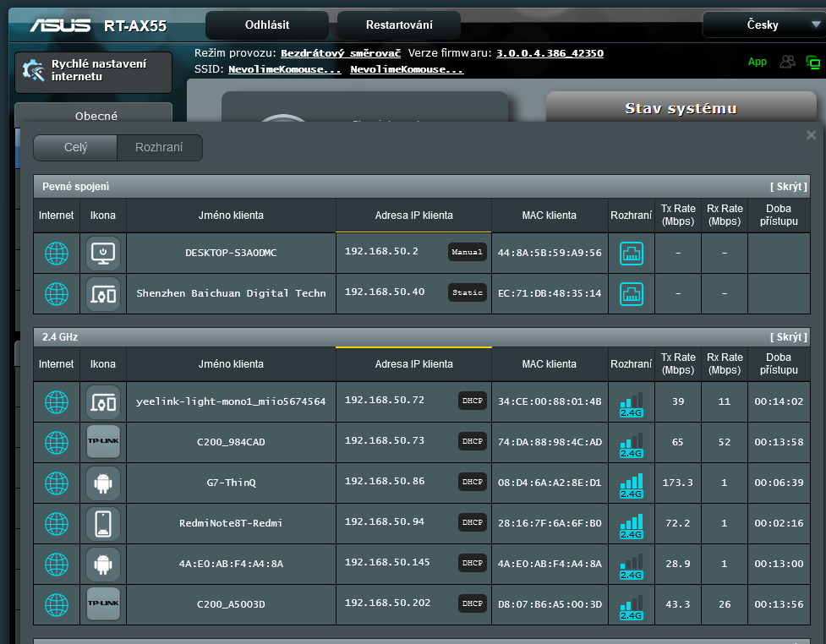Viewport: 826px width, 644px height.
Task: Select the Celý view tab
Action: (75, 148)
